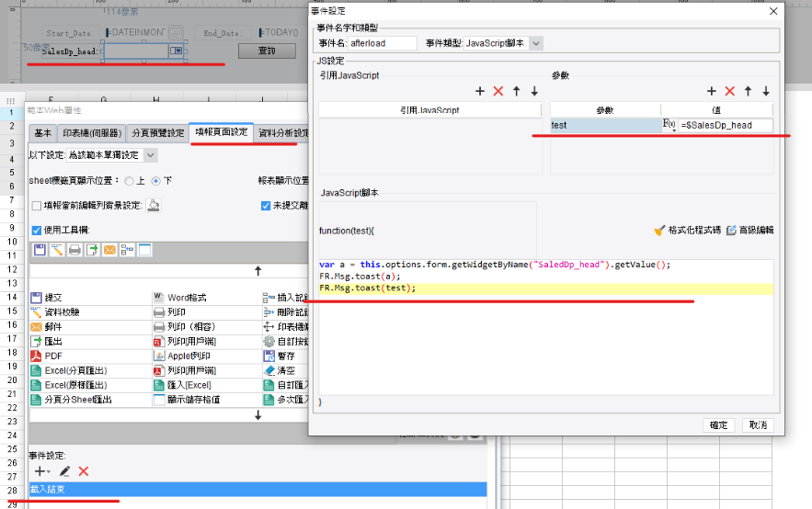Close the 事件設定 dialog
Viewport: 812px width, 509px height.
[x=773, y=11]
